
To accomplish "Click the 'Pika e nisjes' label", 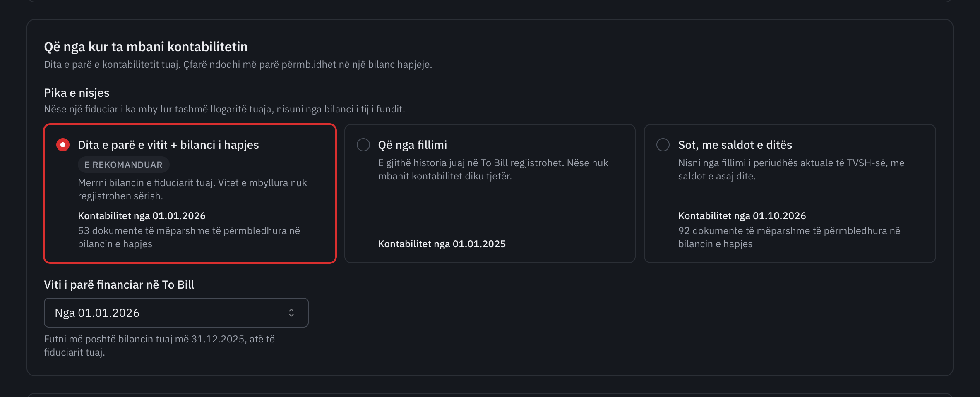I will 77,93.
